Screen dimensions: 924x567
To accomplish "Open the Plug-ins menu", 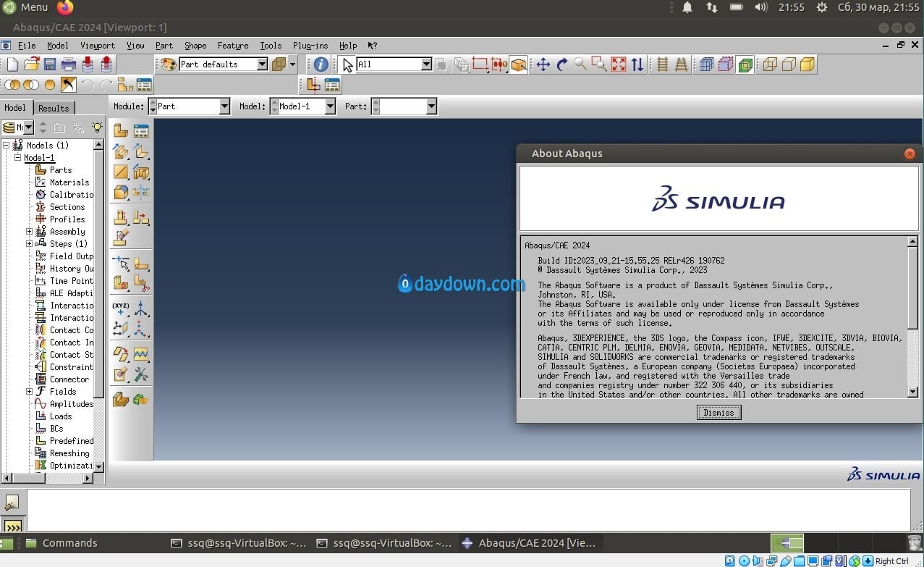I will tap(310, 45).
